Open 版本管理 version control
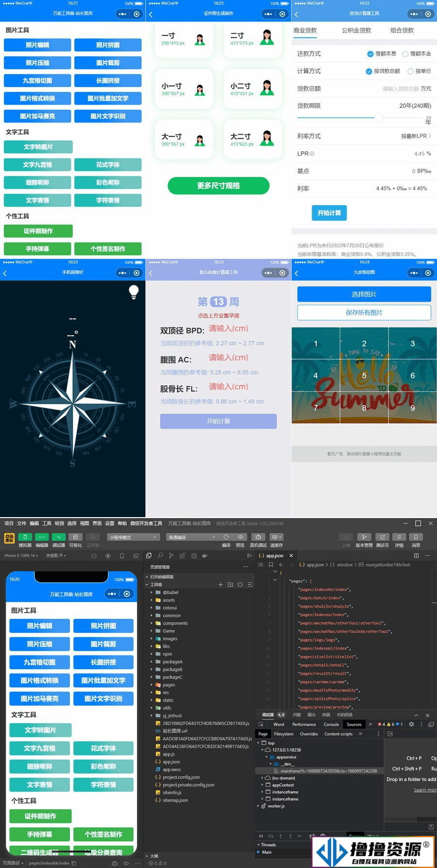The image size is (437, 868). point(364,537)
